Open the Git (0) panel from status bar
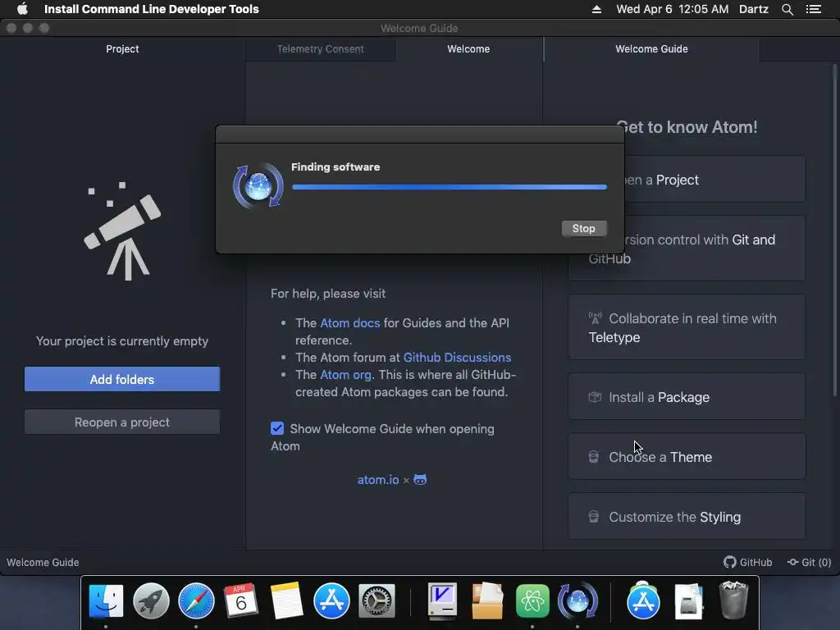Screen dimensions: 840x630 click(809, 563)
